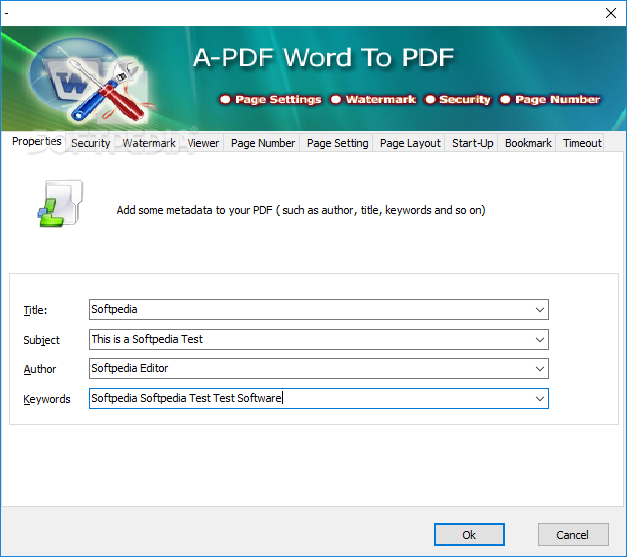Close the dialog with the X button
The height and width of the screenshot is (557, 627).
click(x=611, y=13)
